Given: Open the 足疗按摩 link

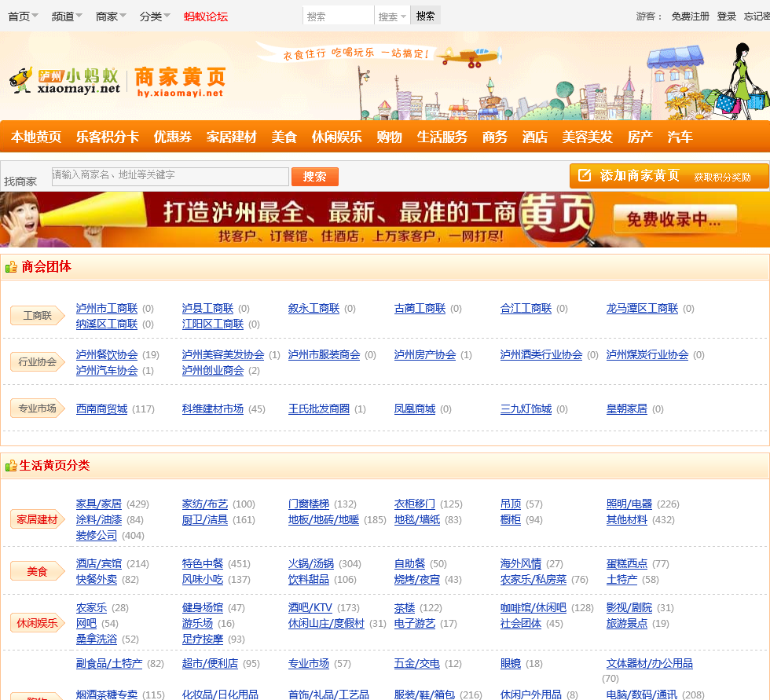Looking at the screenshot, I should [203, 640].
